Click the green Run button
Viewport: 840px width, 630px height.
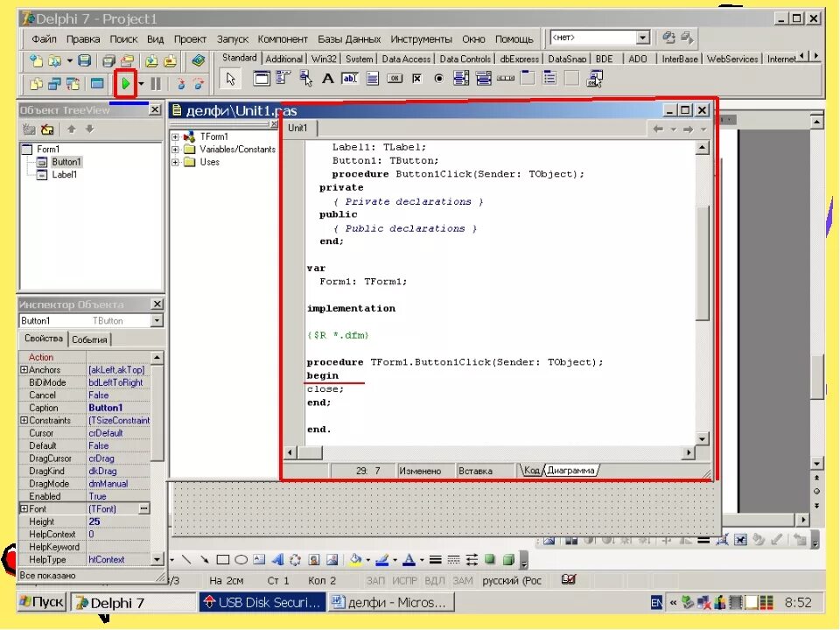tap(125, 84)
